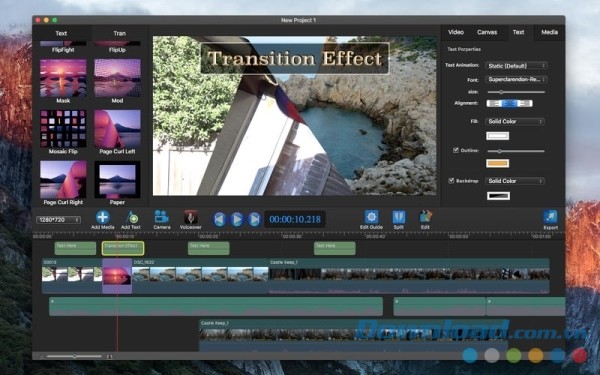This screenshot has width=600, height=375.
Task: Open the orange Outline color swatch
Action: 497,164
